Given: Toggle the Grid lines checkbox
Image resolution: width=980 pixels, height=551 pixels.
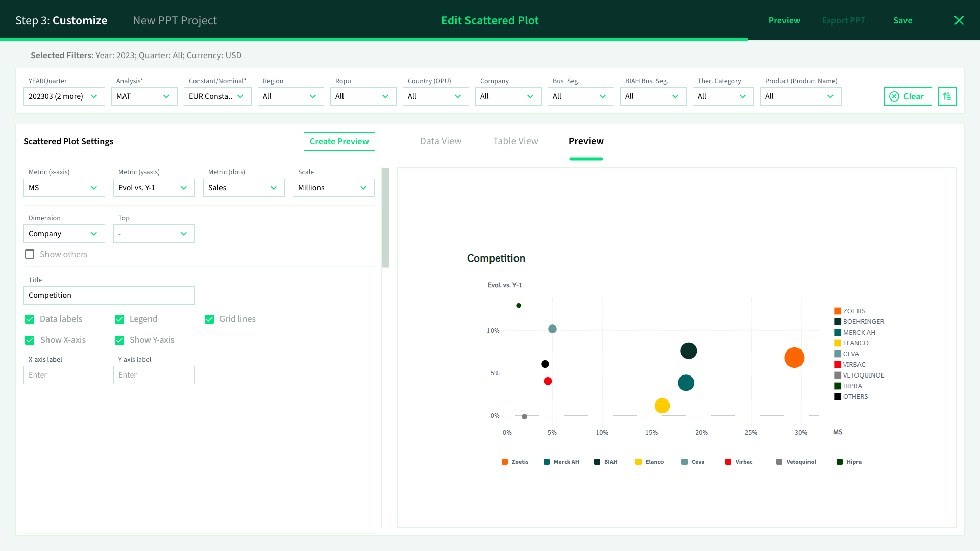Looking at the screenshot, I should (x=209, y=319).
